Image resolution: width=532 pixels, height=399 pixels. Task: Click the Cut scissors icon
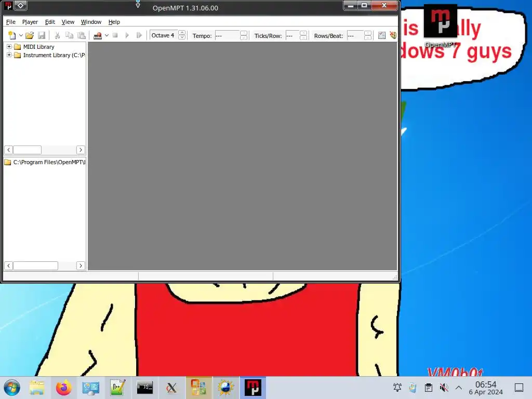pyautogui.click(x=57, y=35)
